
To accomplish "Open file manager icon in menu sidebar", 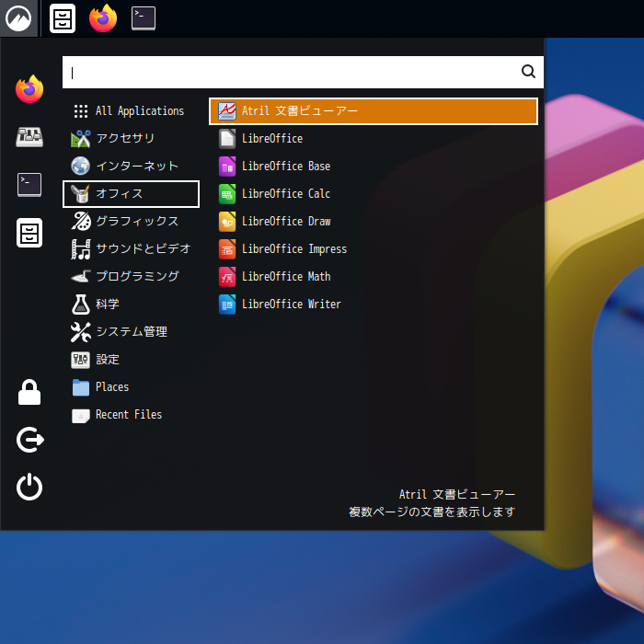I will [x=29, y=233].
